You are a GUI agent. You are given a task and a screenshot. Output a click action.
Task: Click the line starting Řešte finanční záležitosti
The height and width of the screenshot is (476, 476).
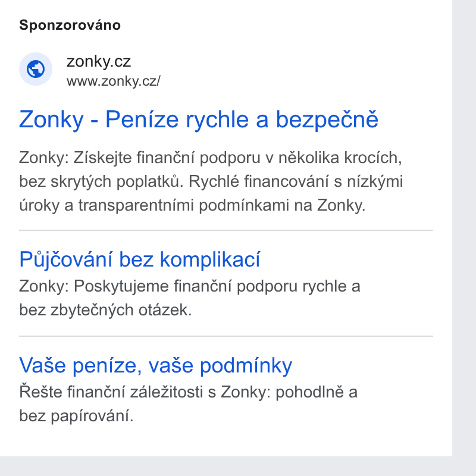[x=188, y=392]
